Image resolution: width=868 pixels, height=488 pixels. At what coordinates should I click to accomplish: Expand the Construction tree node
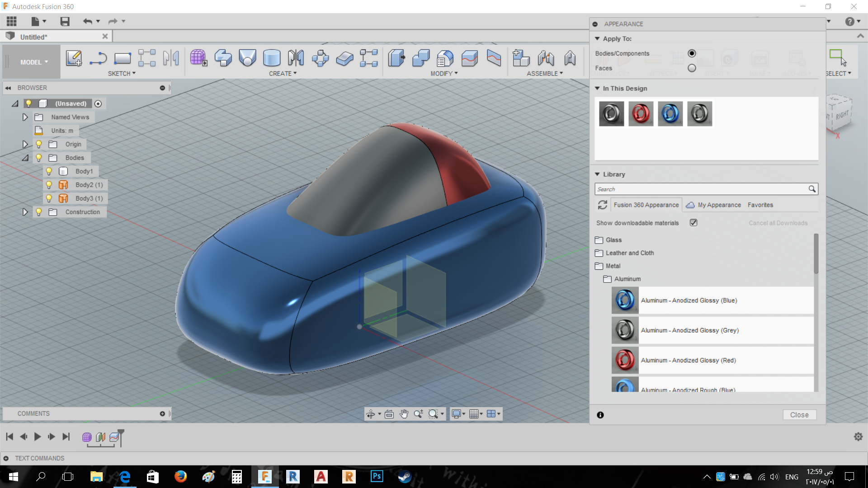tap(25, 212)
